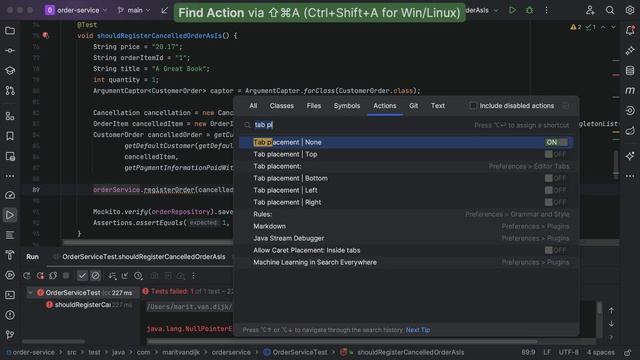Open the Terminal tool window icon

click(x=10, y=295)
